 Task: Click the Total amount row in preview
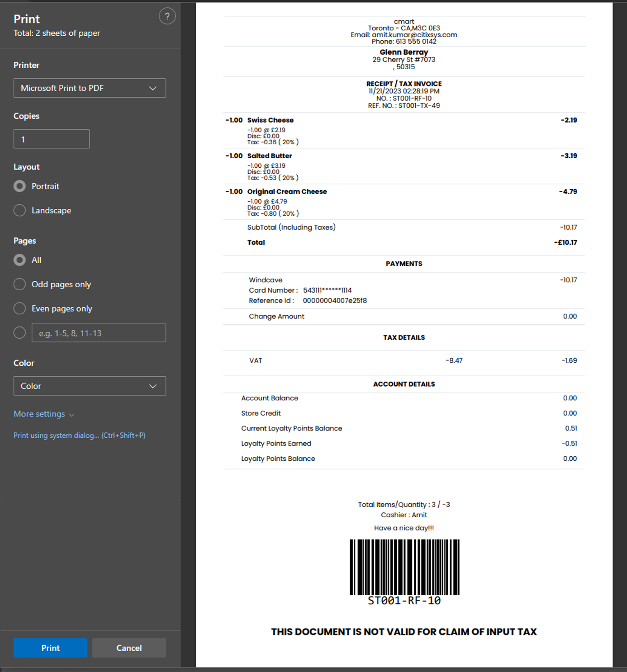tap(404, 242)
